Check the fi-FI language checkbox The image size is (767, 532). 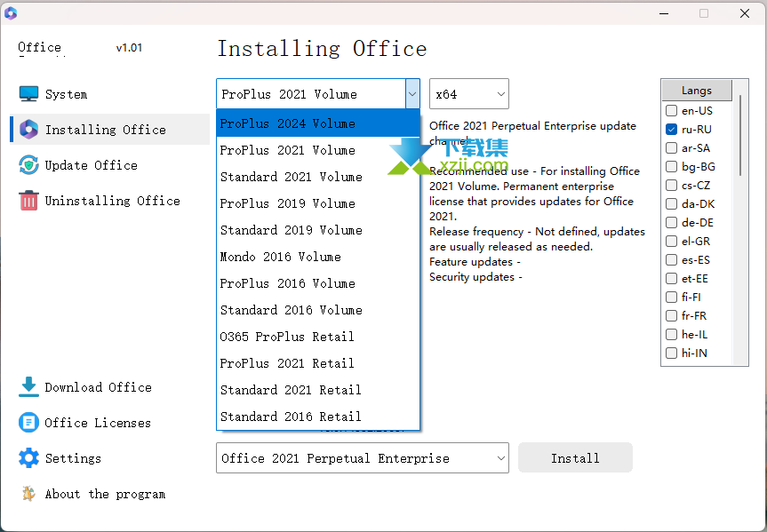pyautogui.click(x=672, y=297)
